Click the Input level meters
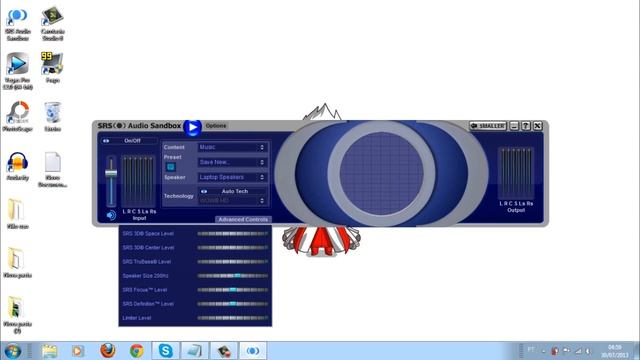Screen dimensions: 640x360 138,181
